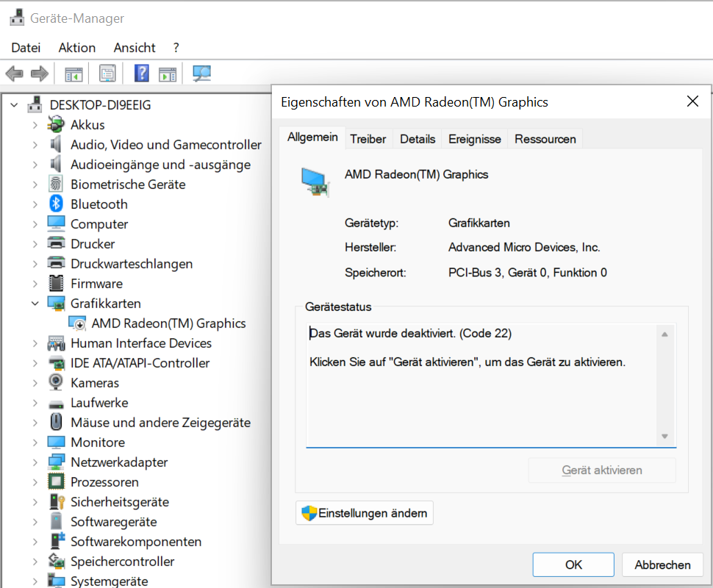Expand the Bluetooth category
Viewport: 713px width, 588px height.
coord(35,204)
